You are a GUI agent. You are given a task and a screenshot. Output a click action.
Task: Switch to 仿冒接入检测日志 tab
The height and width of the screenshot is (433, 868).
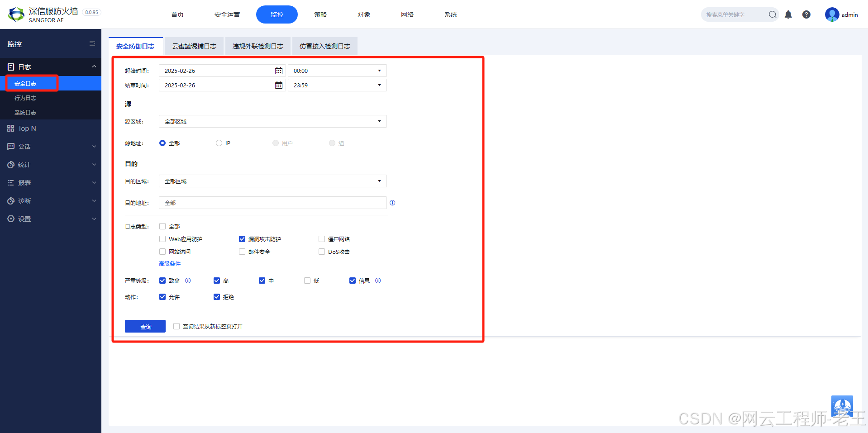[x=325, y=46]
